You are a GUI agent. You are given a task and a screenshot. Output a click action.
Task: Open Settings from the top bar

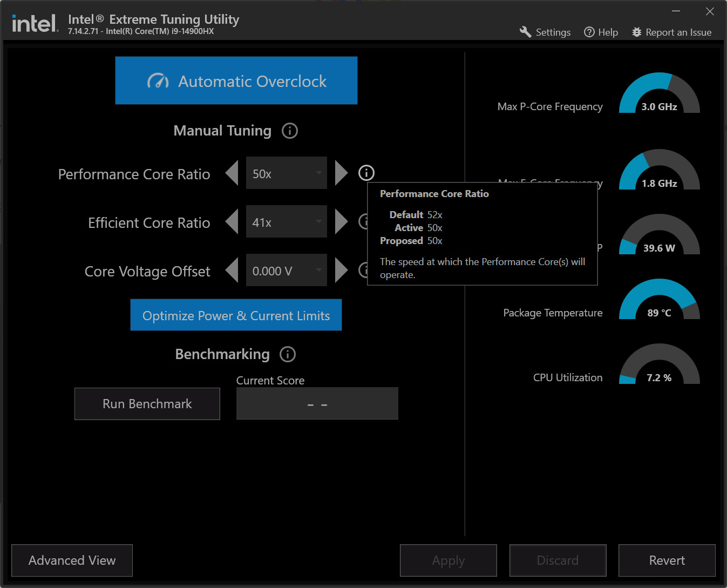(545, 32)
